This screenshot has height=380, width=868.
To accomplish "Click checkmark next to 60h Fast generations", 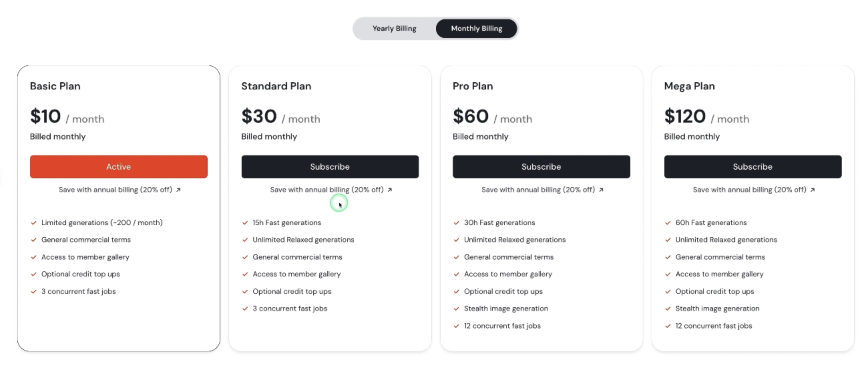I will (668, 222).
